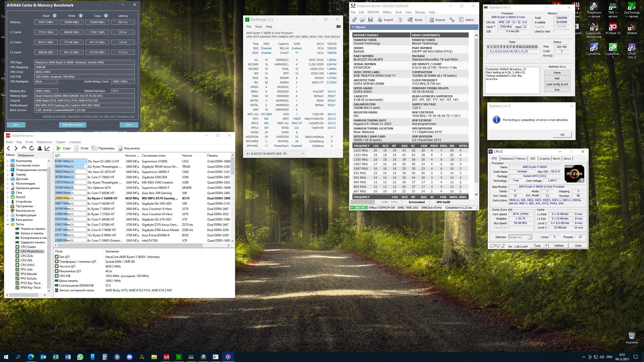Click the AIDA64 refresh icon
The width and height of the screenshot is (644, 362).
(31, 148)
